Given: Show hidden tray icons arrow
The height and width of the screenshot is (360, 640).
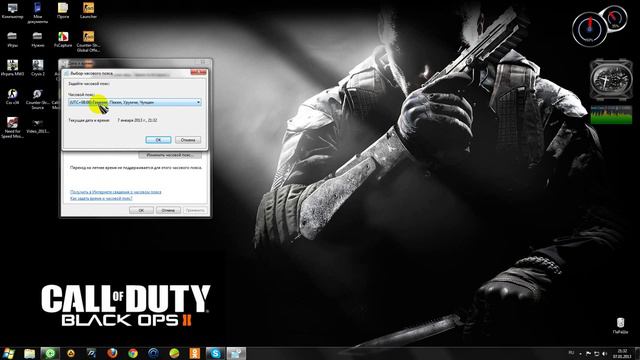Looking at the screenshot, I should tap(580, 354).
